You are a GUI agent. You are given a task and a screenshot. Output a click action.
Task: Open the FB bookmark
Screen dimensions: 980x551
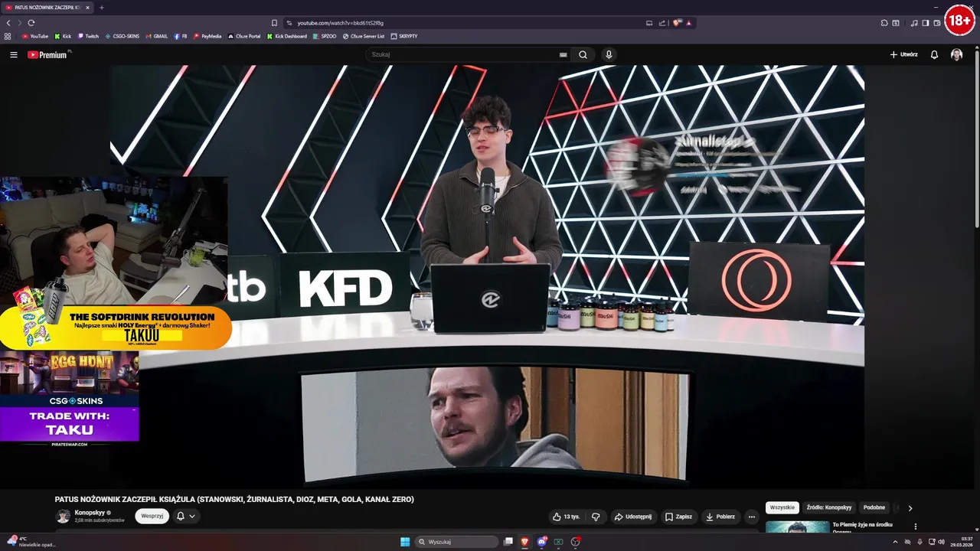pos(181,36)
